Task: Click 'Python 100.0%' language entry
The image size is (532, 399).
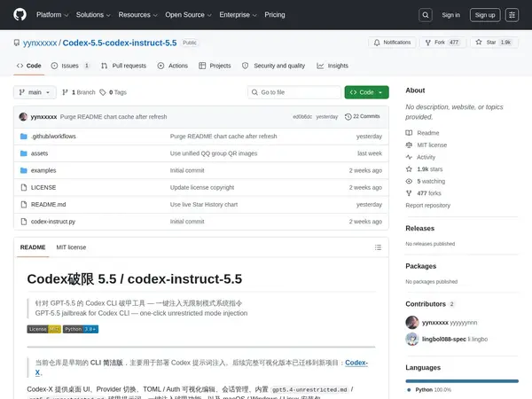Action: click(x=429, y=390)
